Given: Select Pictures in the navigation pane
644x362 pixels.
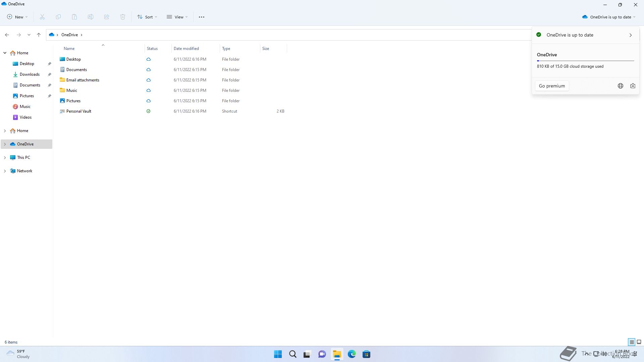Looking at the screenshot, I should pos(27,96).
